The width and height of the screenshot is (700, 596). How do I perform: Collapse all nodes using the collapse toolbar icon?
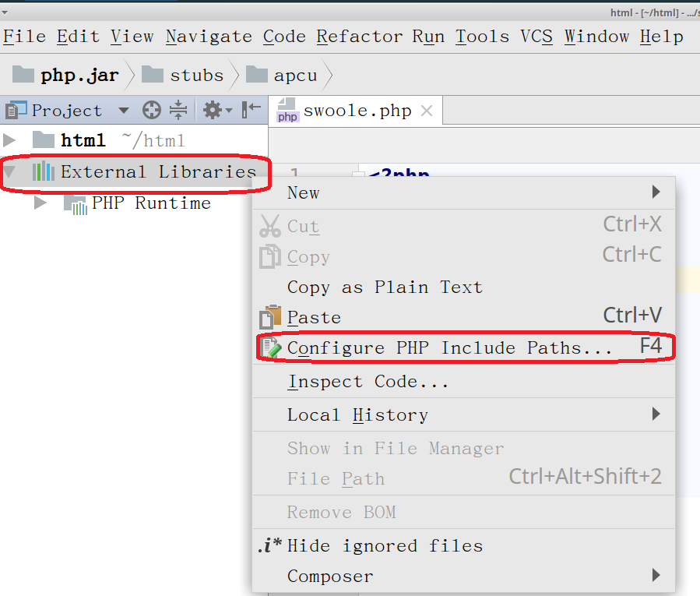point(178,110)
